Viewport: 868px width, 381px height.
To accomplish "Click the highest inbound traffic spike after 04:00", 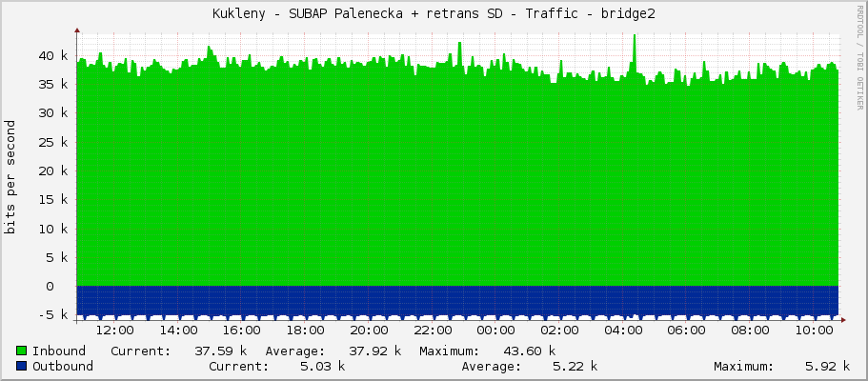I will (635, 53).
